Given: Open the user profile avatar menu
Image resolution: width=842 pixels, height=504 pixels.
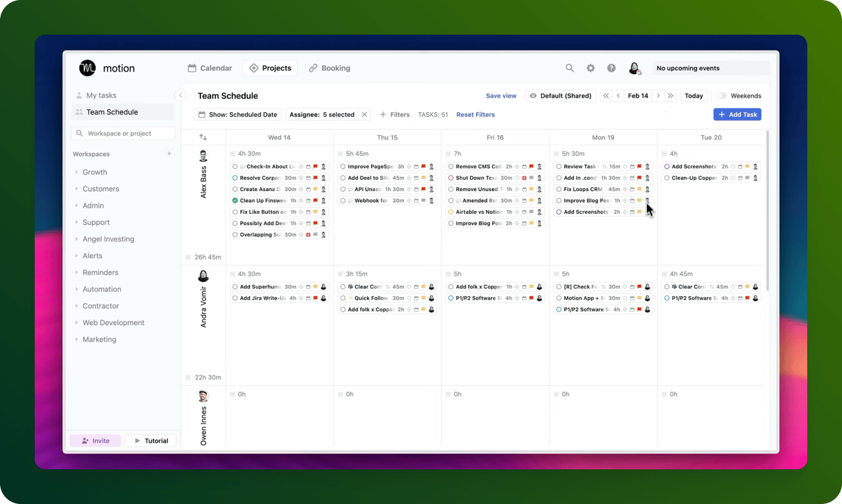Looking at the screenshot, I should click(x=634, y=68).
